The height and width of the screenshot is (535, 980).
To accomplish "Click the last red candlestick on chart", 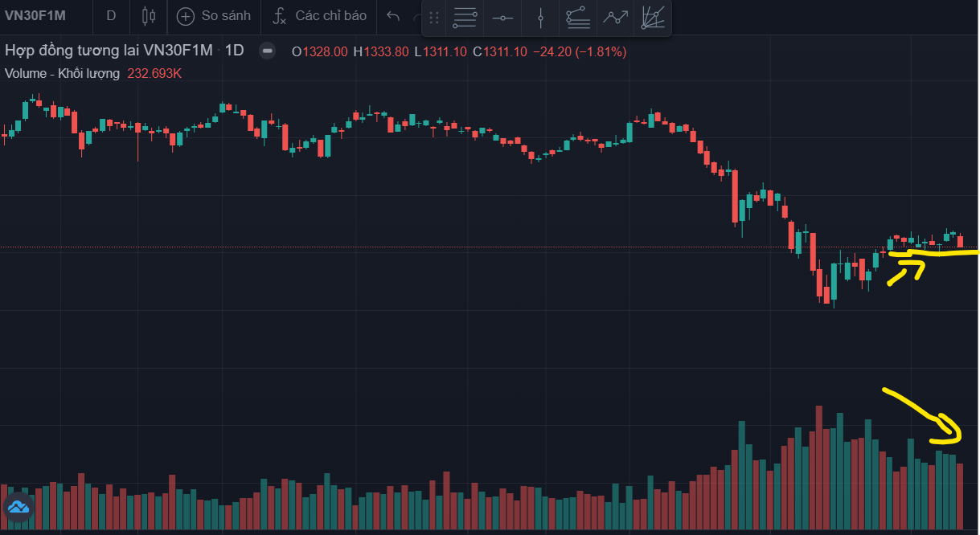I will pyautogui.click(x=960, y=241).
